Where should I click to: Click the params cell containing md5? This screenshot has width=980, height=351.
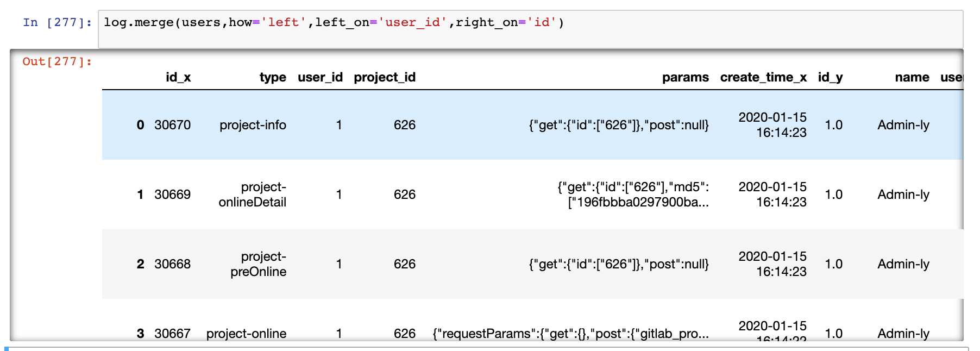pos(633,195)
